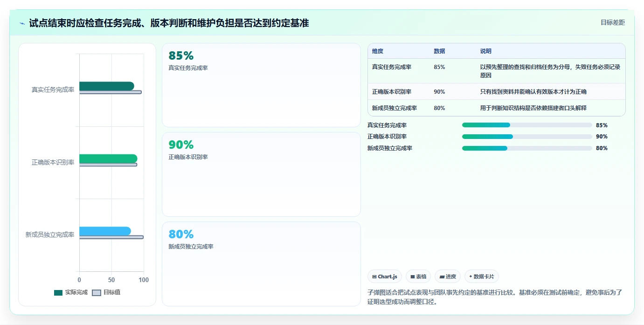Click the 真实任务完成率 progress bar at 85%
Screen dimensions: 644x325
527,125
